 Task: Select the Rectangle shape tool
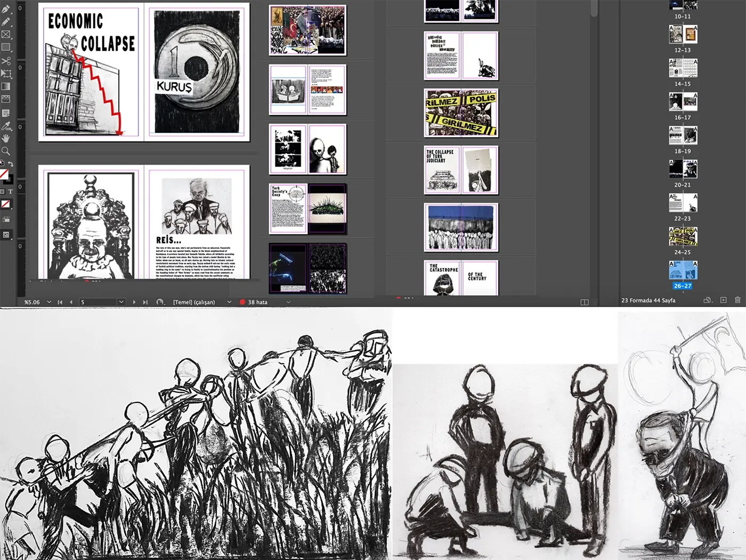6,47
